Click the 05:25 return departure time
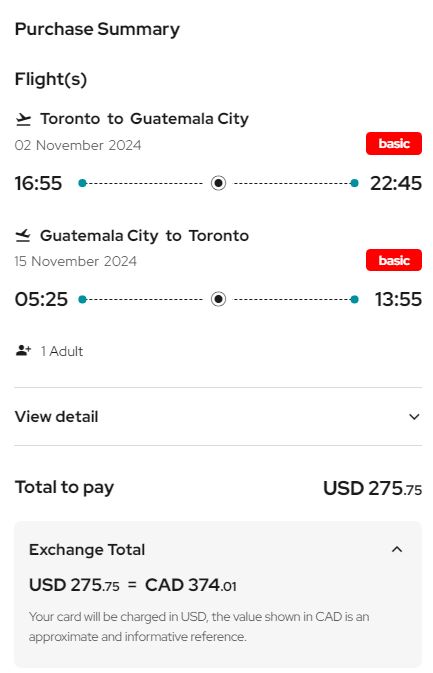The width and height of the screenshot is (433, 673). click(x=41, y=299)
